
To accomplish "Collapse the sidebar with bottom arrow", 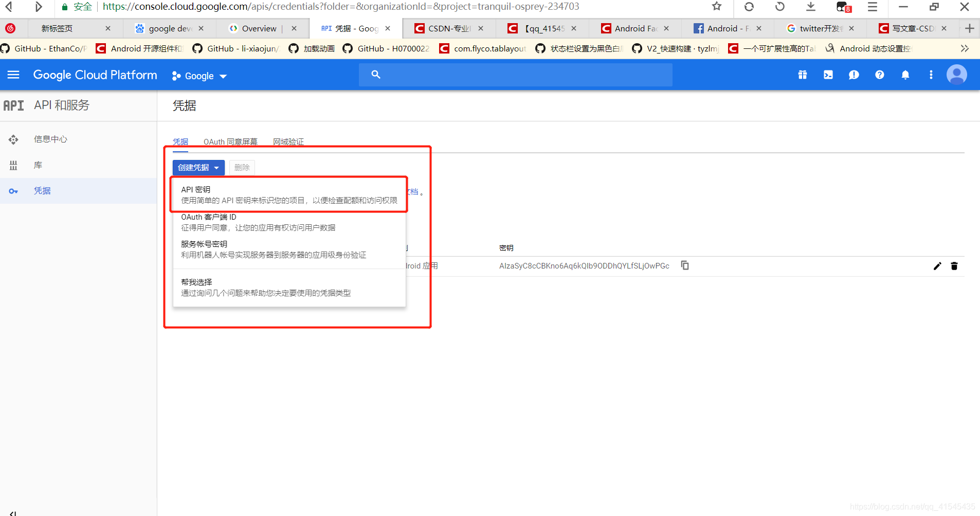I will pyautogui.click(x=13, y=513).
